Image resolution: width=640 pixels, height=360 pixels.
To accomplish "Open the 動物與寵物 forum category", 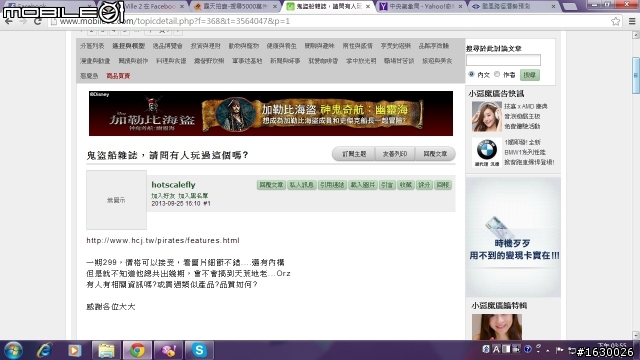I will 244,46.
